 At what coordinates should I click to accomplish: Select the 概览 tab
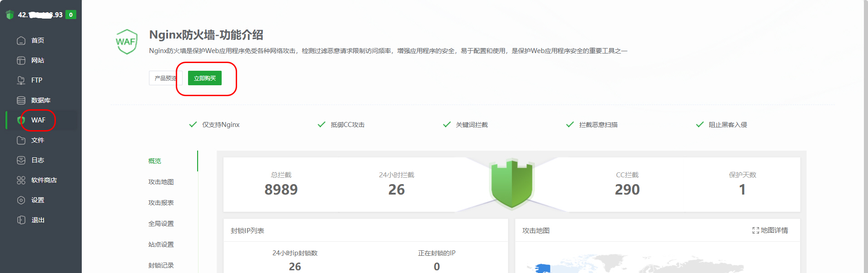coord(154,161)
